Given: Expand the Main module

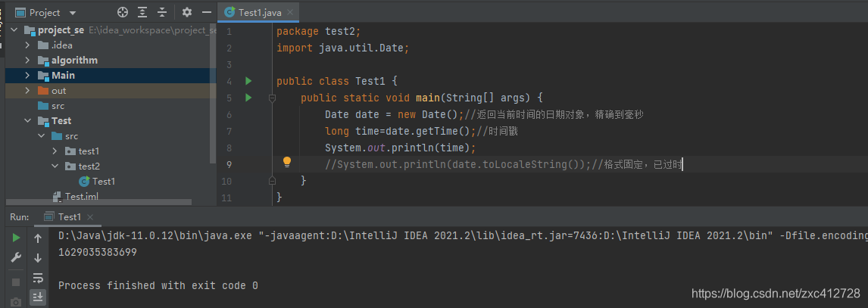Looking at the screenshot, I should (27, 75).
